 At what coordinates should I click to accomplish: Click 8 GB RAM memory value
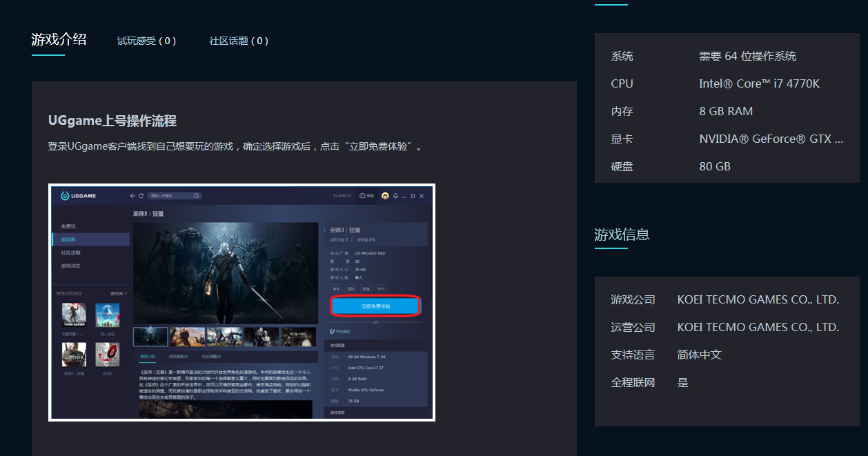[726, 111]
